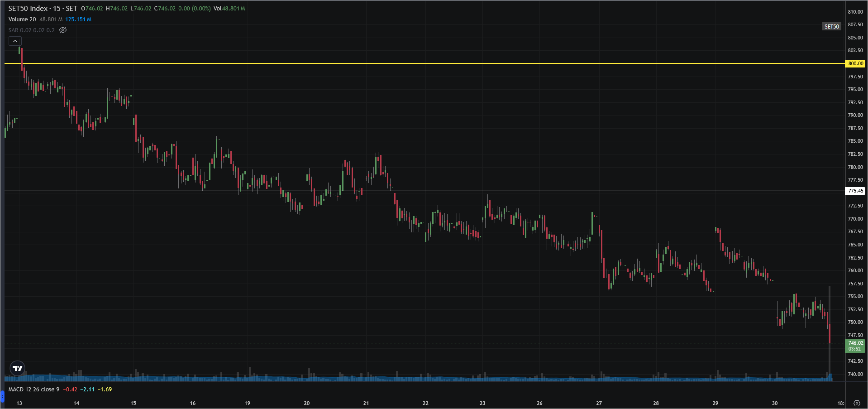This screenshot has height=409, width=868.
Task: Click the green 746.02 last price label
Action: pos(855,343)
